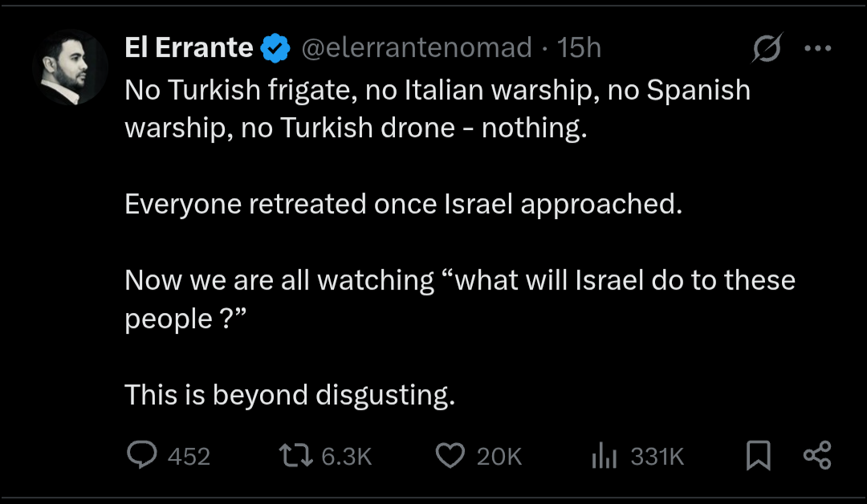Open the 15h timestamp link

tap(579, 48)
